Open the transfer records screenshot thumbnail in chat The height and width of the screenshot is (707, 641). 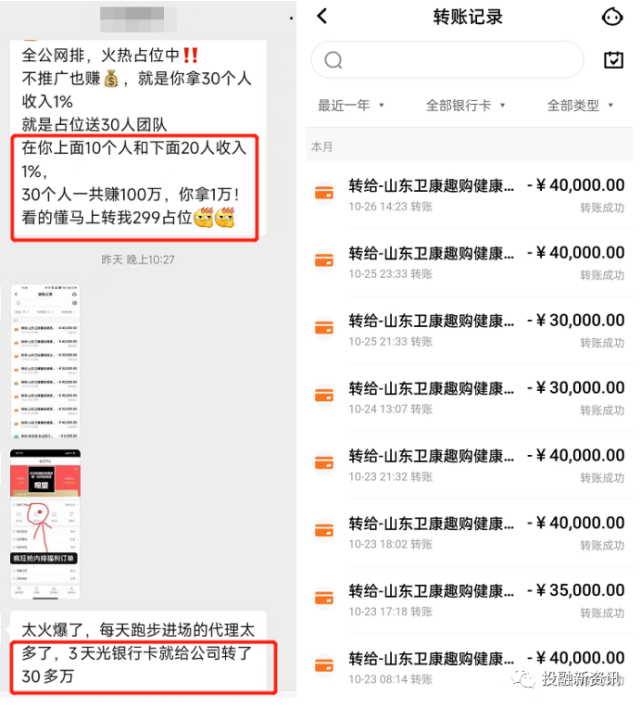pos(45,361)
